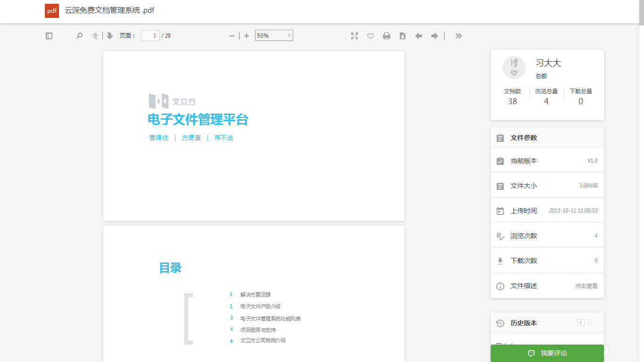Viewport: 644px width, 362px height.
Task: Go to previous page arrow
Action: click(x=95, y=36)
